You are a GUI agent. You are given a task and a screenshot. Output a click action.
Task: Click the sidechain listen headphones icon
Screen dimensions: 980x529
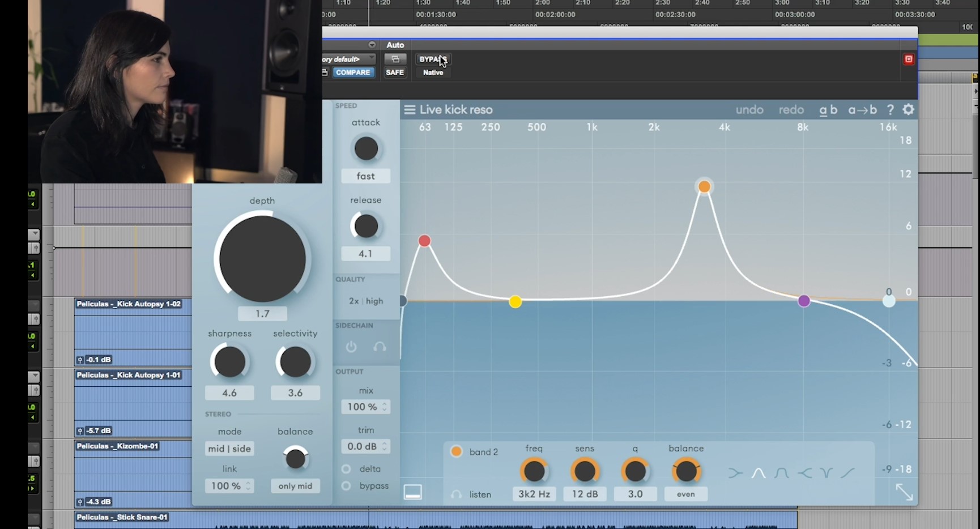pyautogui.click(x=380, y=347)
